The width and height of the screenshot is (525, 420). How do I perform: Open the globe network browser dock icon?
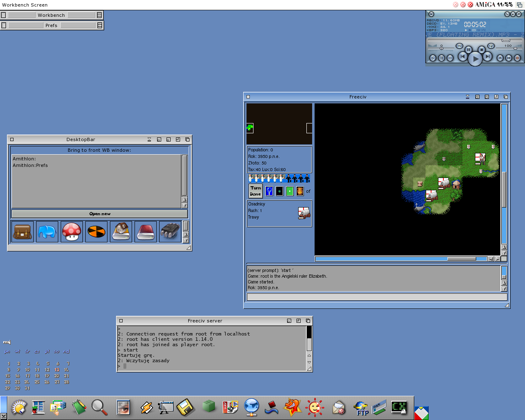pos(251,407)
